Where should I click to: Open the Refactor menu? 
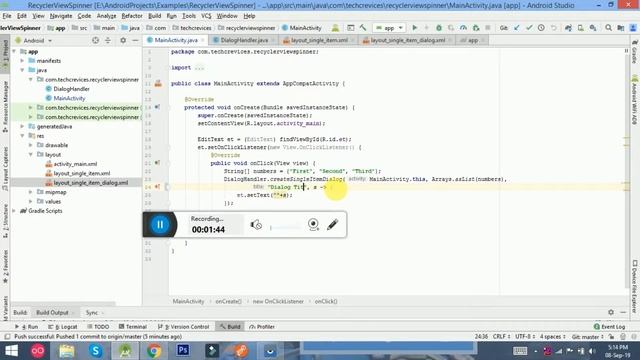point(132,16)
